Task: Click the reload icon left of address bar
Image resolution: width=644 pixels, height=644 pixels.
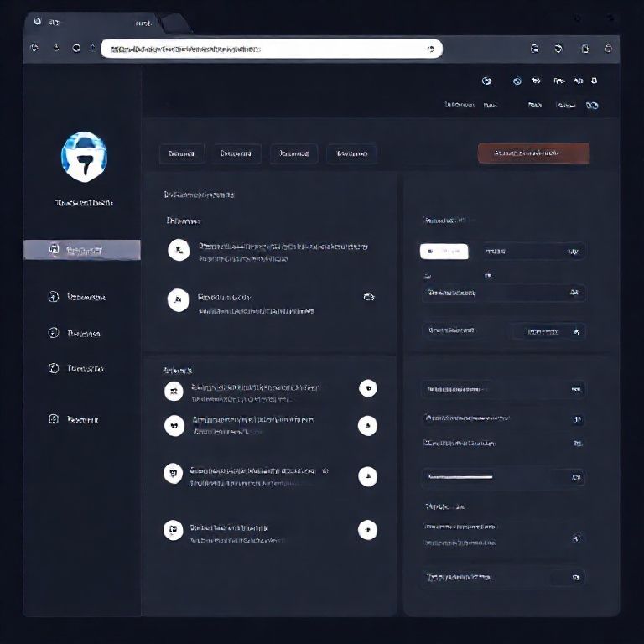Action: [76, 48]
